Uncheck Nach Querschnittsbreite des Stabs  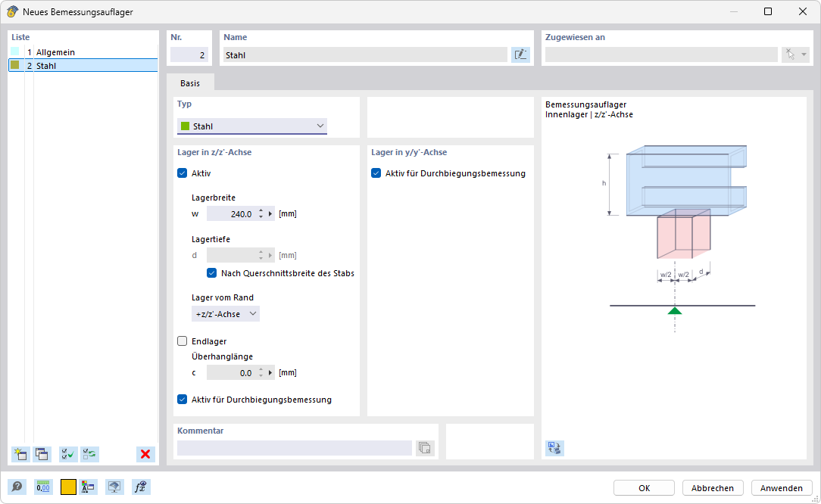(211, 272)
